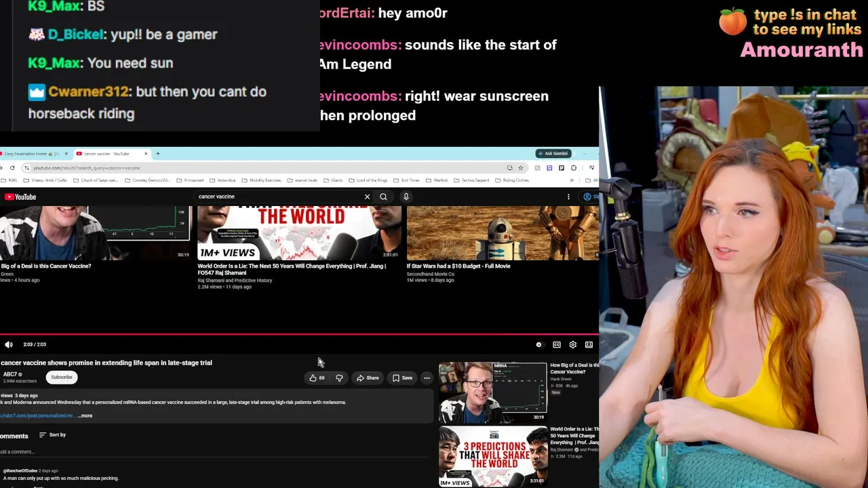
Task: Toggle autoplay switch in the player
Action: [539, 344]
